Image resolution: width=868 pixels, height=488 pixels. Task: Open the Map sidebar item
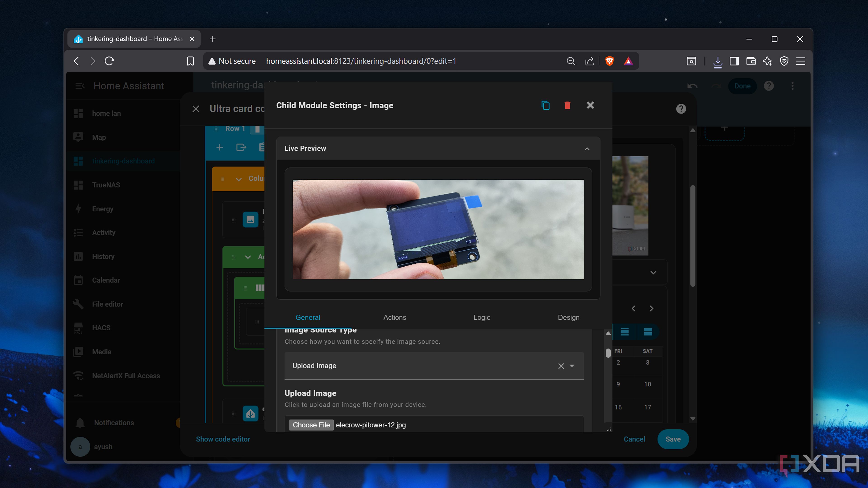tap(123, 137)
